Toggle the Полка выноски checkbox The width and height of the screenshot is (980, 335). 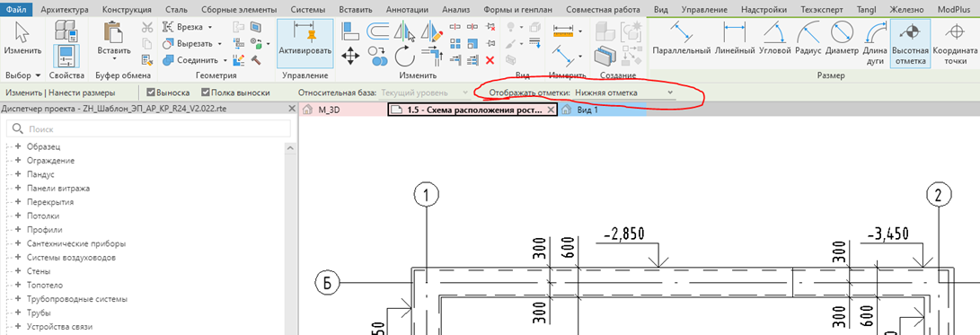click(x=205, y=93)
